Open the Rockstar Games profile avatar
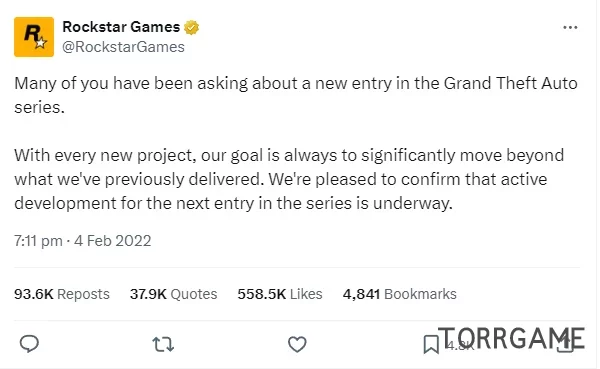The width and height of the screenshot is (600, 369). pyautogui.click(x=34, y=37)
